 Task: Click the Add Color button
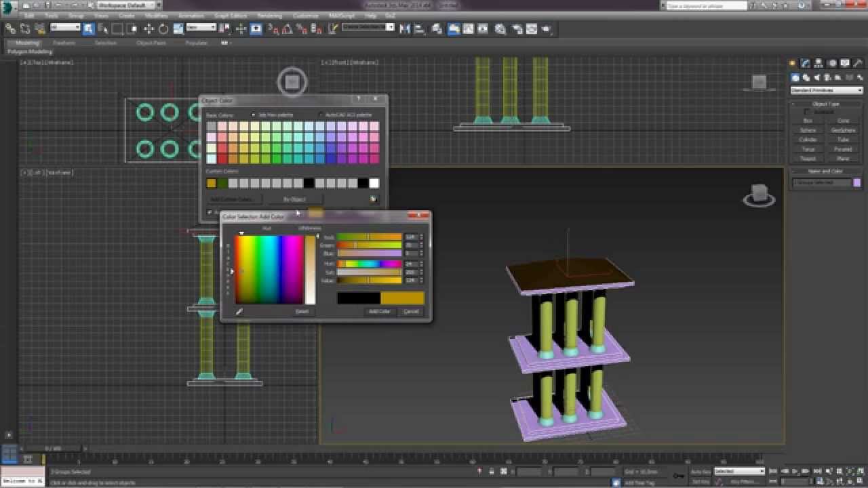click(x=379, y=311)
